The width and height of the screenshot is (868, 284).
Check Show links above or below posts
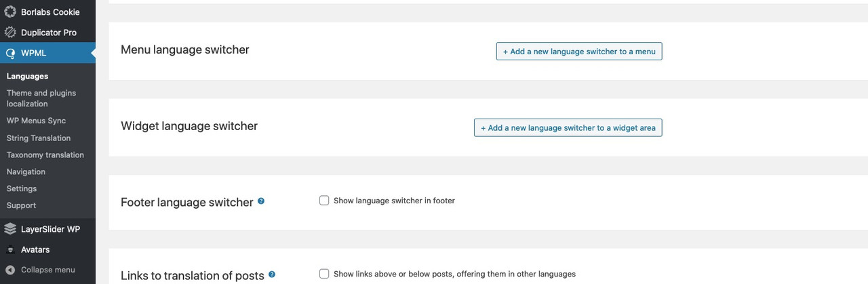coord(324,274)
